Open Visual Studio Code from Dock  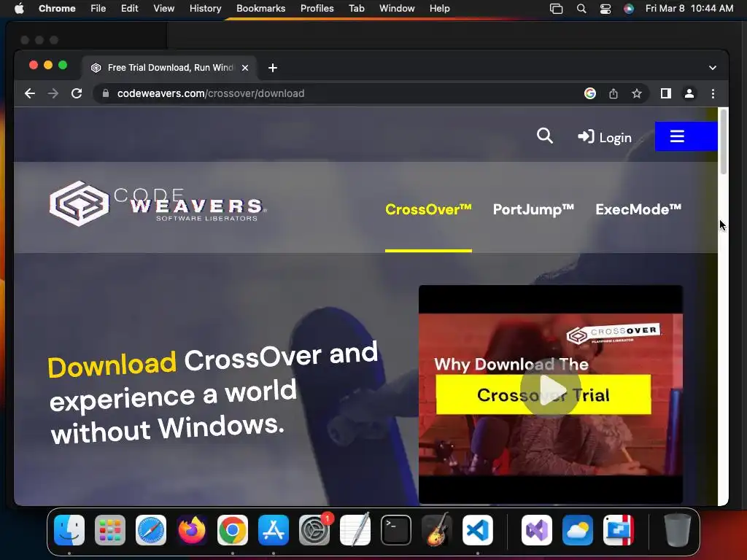pos(478,530)
